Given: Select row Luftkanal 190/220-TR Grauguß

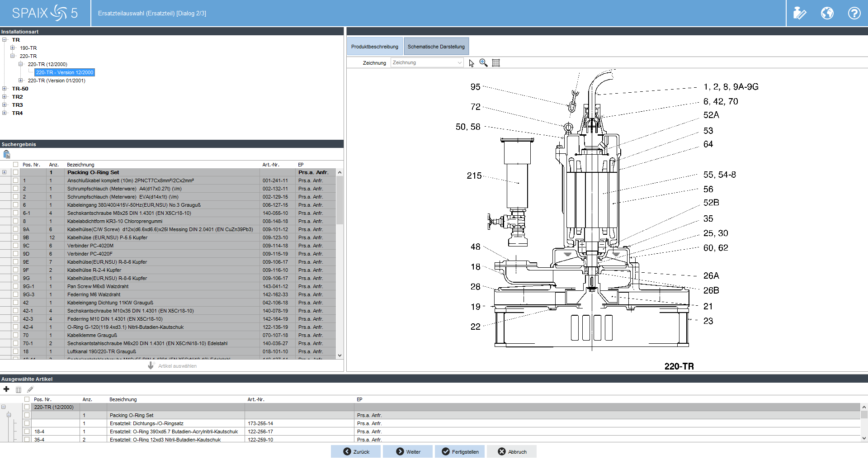Looking at the screenshot, I should tap(168, 351).
